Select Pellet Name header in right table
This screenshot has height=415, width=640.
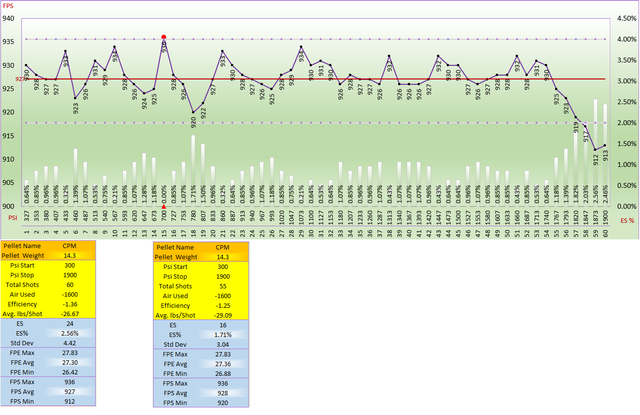pos(176,247)
